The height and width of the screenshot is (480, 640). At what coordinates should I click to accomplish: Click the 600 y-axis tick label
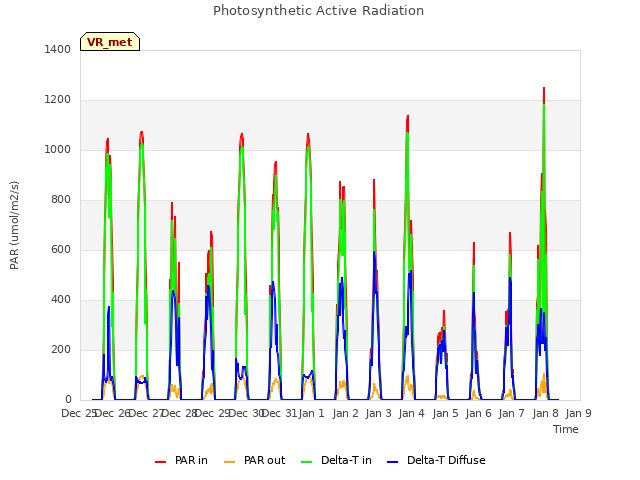pos(61,249)
